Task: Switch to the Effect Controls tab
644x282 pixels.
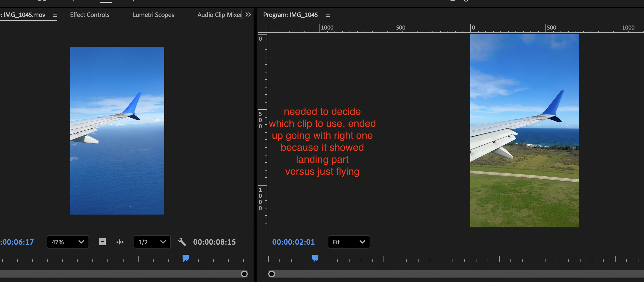Action: (x=90, y=15)
